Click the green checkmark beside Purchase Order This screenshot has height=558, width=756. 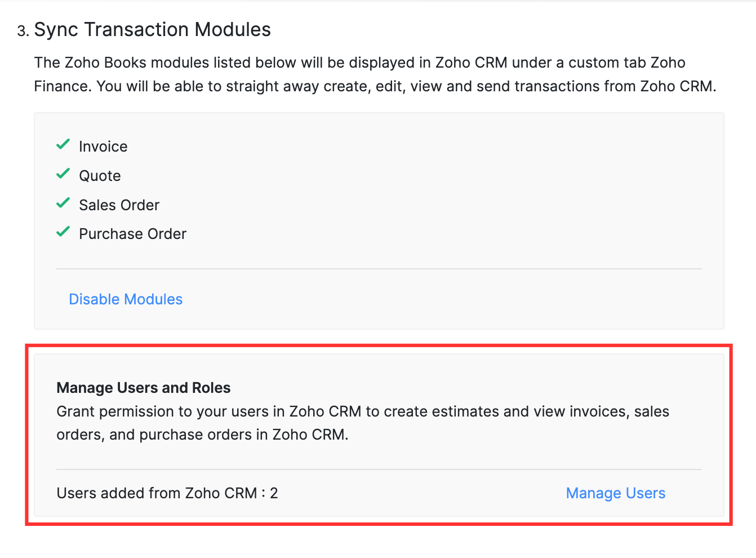63,232
